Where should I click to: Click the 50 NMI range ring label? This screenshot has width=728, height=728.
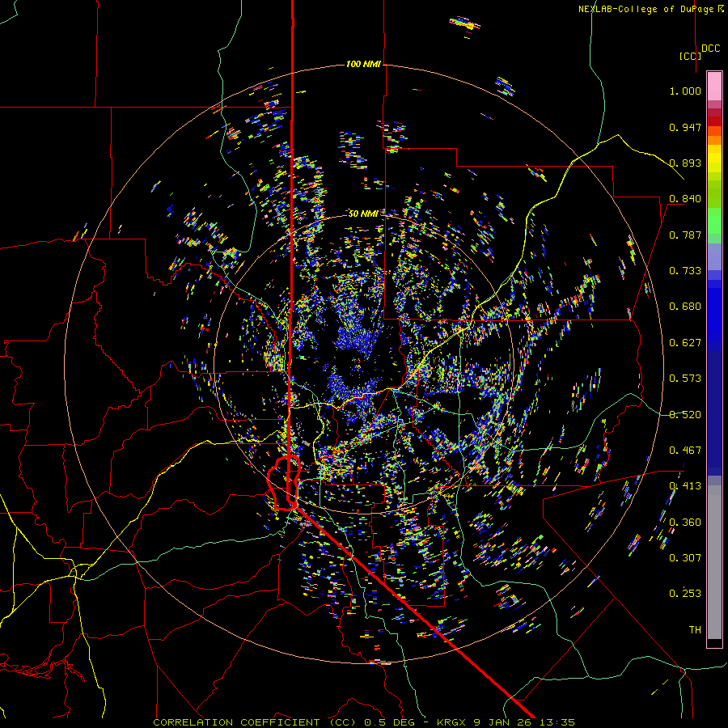click(x=363, y=214)
